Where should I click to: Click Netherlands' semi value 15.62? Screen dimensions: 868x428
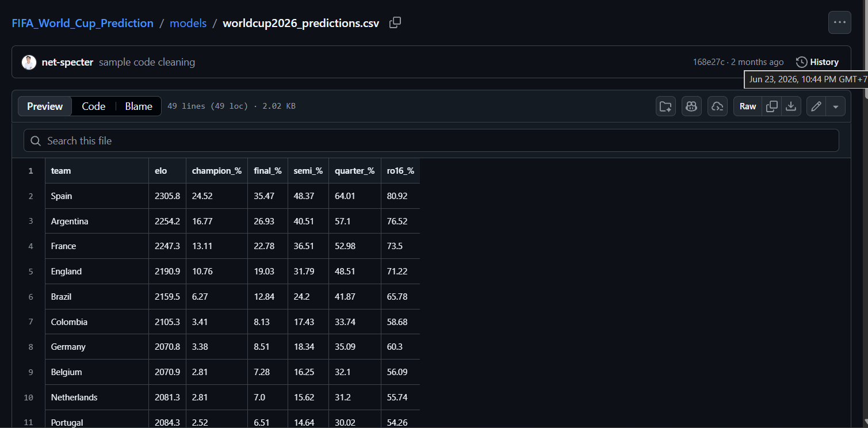(x=308, y=398)
